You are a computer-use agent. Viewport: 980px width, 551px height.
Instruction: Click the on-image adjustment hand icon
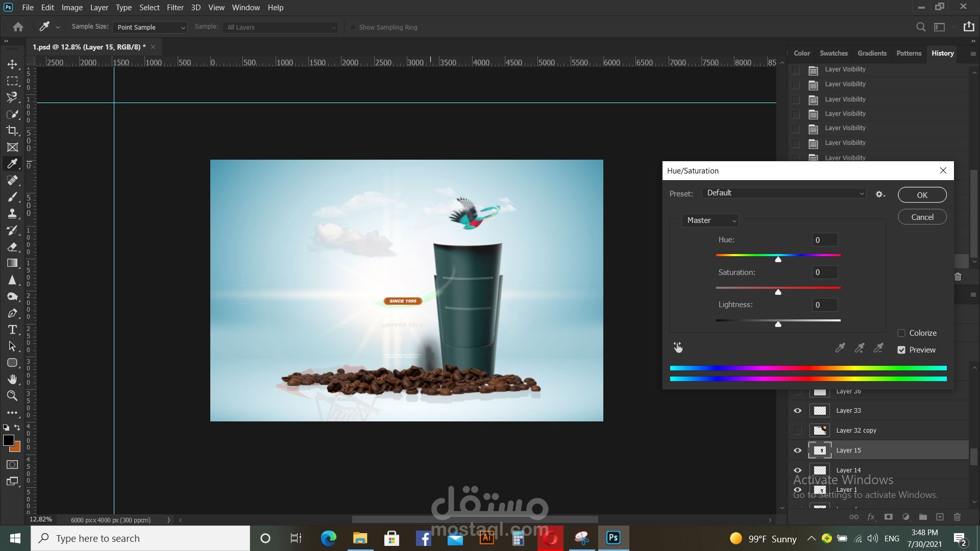[678, 347]
